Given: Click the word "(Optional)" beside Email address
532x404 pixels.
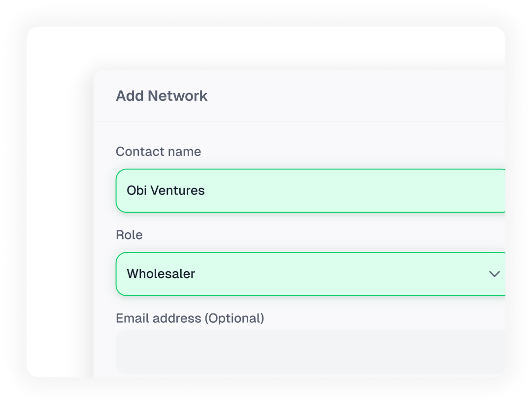Looking at the screenshot, I should pyautogui.click(x=234, y=318).
